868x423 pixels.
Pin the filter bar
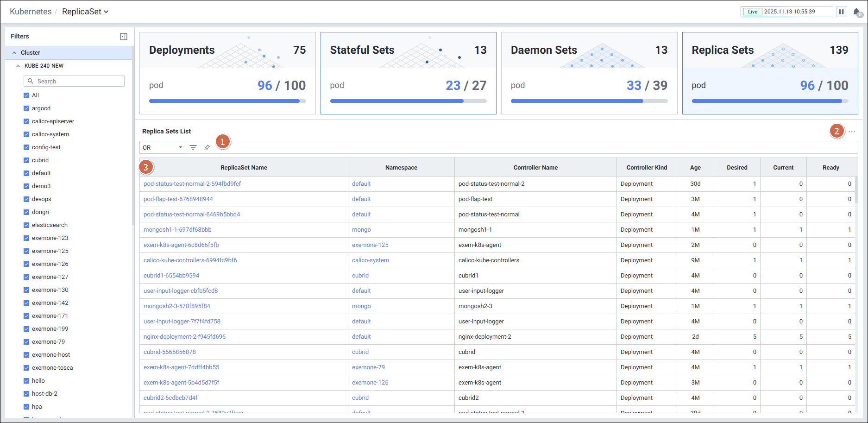pyautogui.click(x=207, y=147)
